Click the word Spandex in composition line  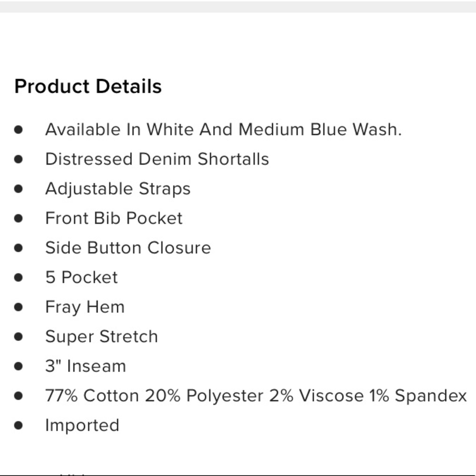click(430, 396)
